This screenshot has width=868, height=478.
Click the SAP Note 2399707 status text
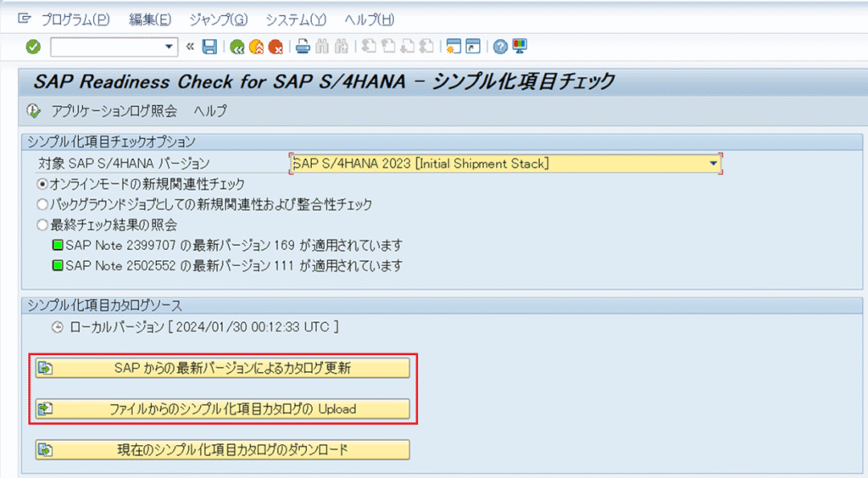click(x=234, y=245)
